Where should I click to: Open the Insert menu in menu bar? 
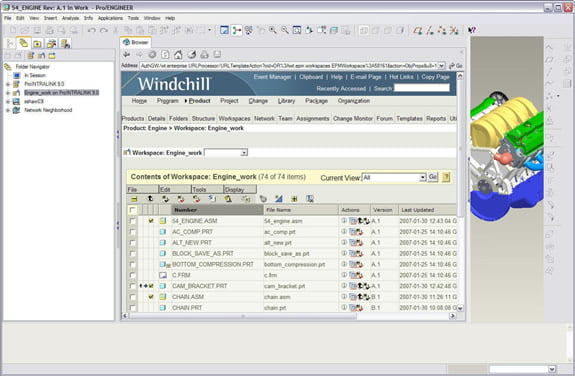click(x=50, y=18)
